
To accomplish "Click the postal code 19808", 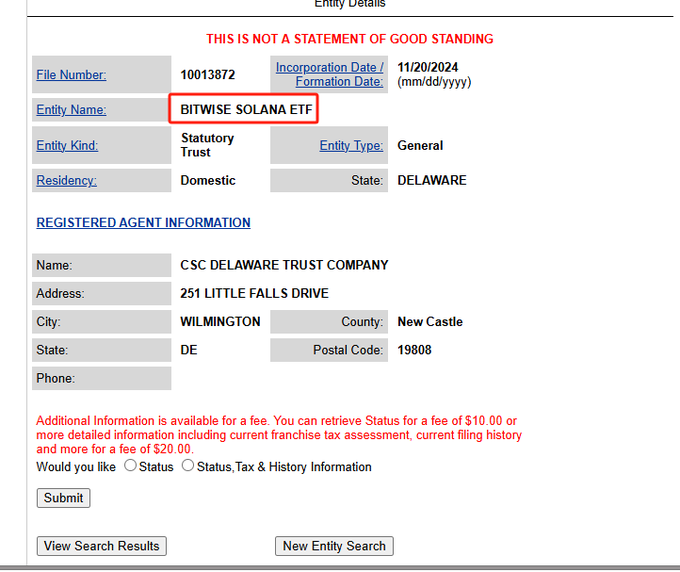I will tap(415, 350).
